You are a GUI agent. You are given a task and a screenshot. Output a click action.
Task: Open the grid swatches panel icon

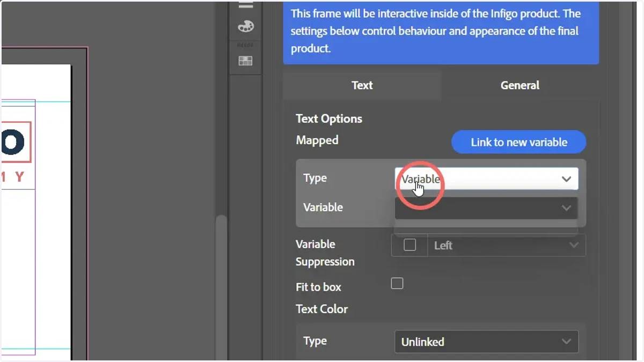coord(246,61)
